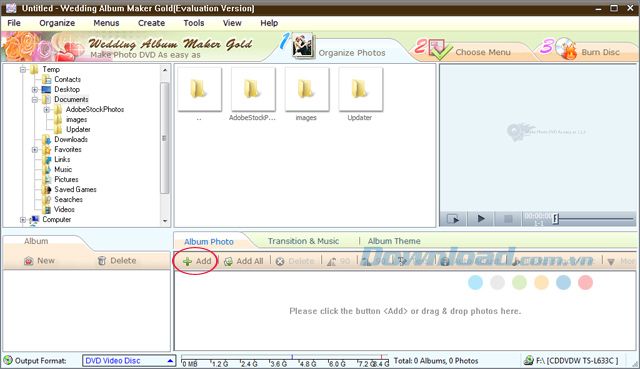
Task: Open the File menu
Action: (14, 23)
